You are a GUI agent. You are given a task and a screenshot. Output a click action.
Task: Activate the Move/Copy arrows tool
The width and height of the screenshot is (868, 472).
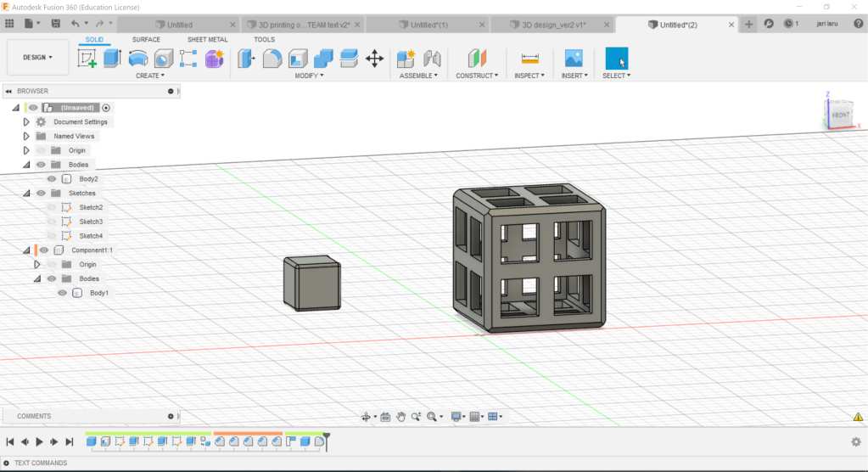pyautogui.click(x=375, y=59)
